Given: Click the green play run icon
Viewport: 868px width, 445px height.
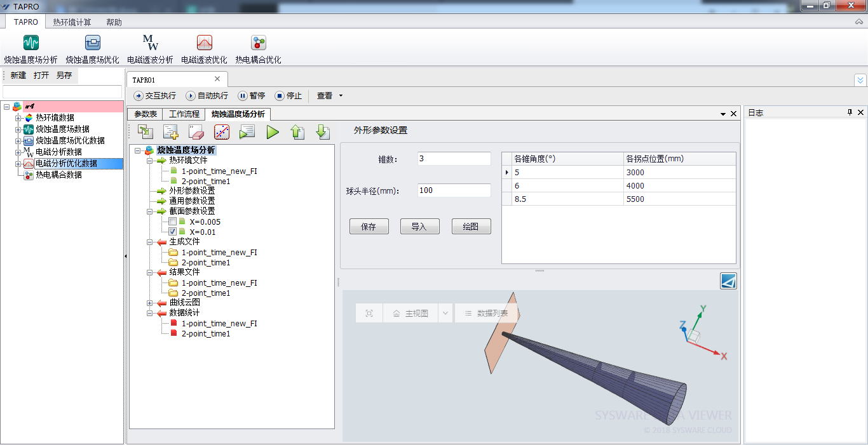Looking at the screenshot, I should click(x=273, y=132).
